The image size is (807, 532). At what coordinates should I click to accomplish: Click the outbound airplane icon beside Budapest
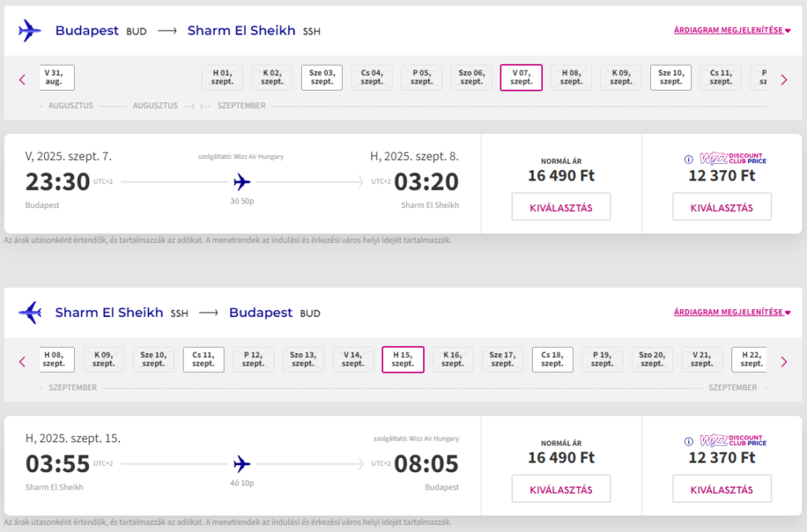point(29,31)
